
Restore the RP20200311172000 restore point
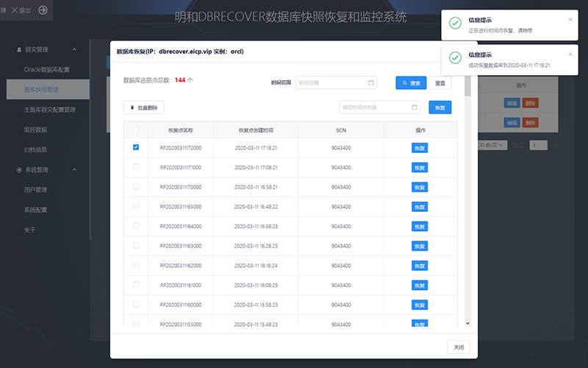[x=420, y=148]
